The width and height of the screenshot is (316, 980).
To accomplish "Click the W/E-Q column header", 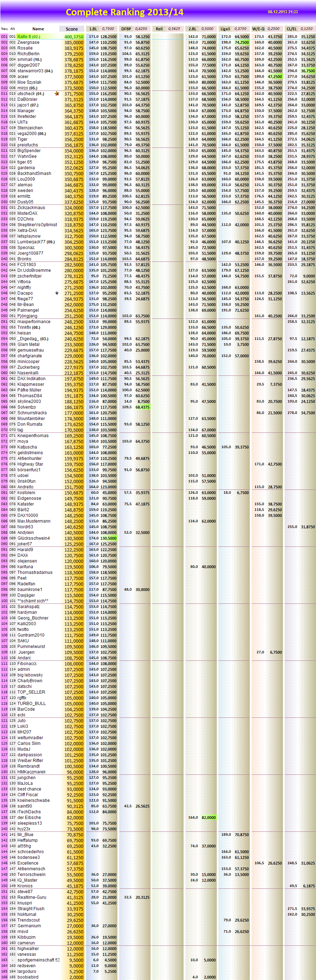I will [x=258, y=29].
